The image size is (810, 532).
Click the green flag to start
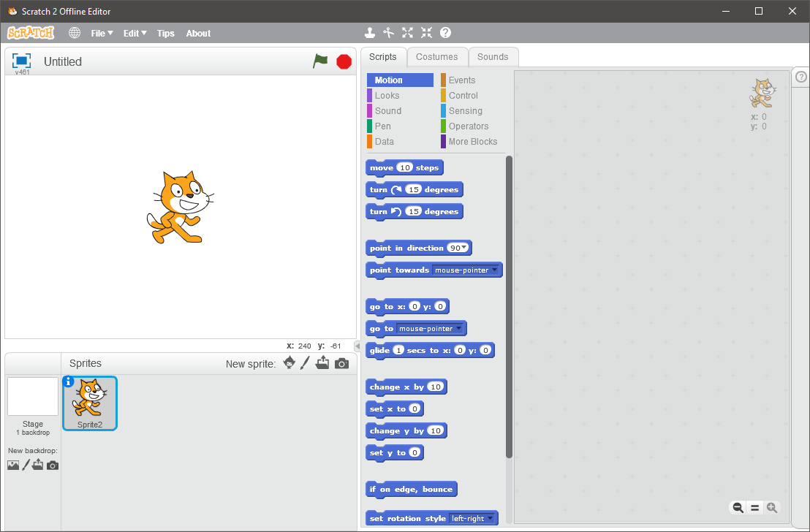click(x=320, y=61)
